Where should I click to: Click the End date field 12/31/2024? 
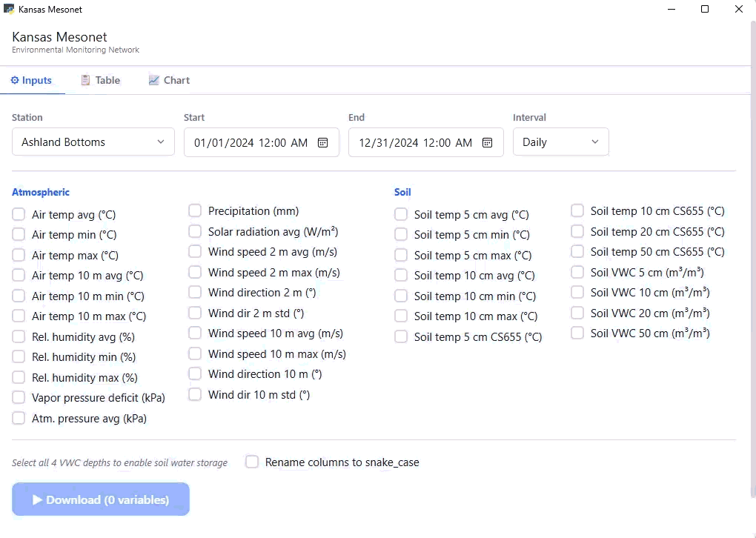[425, 142]
